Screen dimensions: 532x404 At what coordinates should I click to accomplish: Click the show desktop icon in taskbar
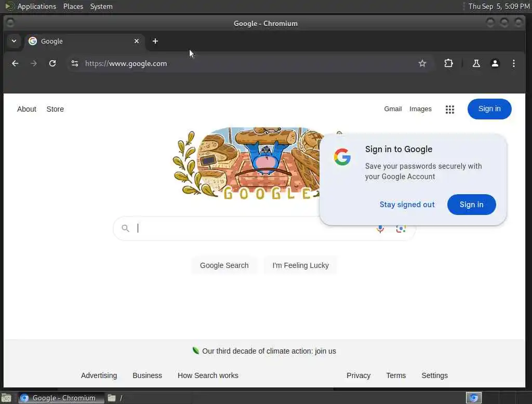point(6,398)
